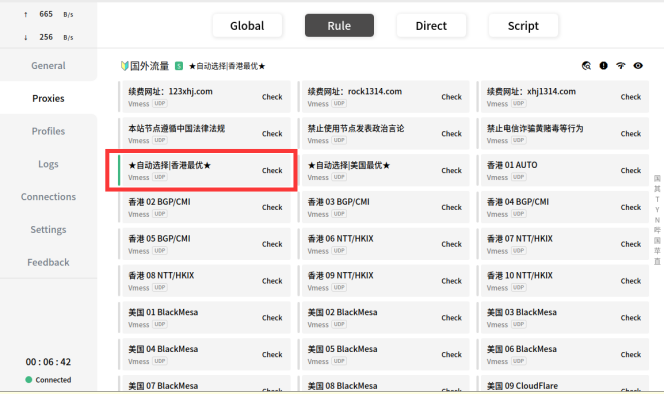The width and height of the screenshot is (664, 394).
Task: Select the 美国 05 BlackMesa proxy
Action: (384, 355)
